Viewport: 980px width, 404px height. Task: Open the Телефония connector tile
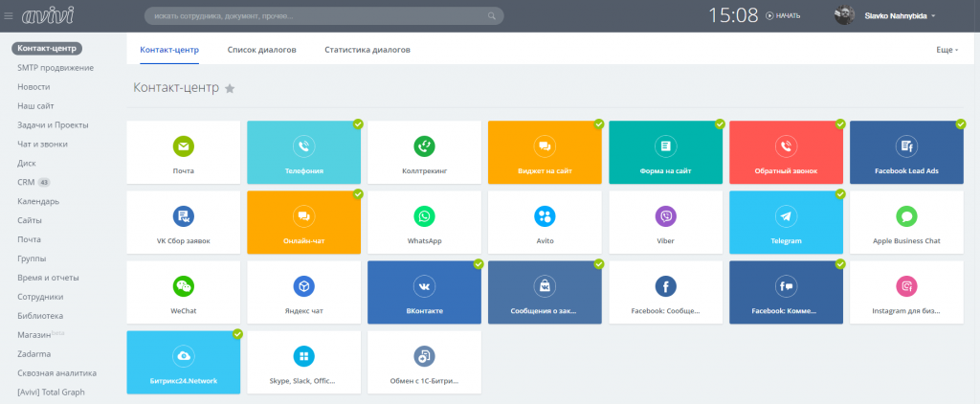tap(303, 152)
